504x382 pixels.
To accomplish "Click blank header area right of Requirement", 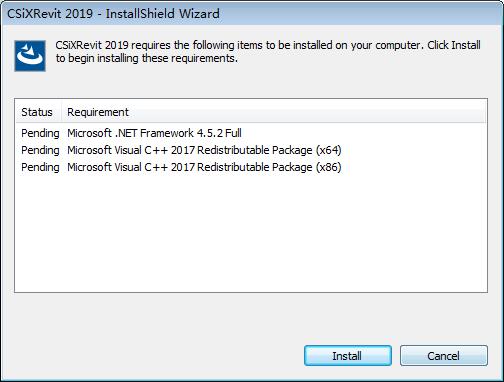I will coord(307,112).
